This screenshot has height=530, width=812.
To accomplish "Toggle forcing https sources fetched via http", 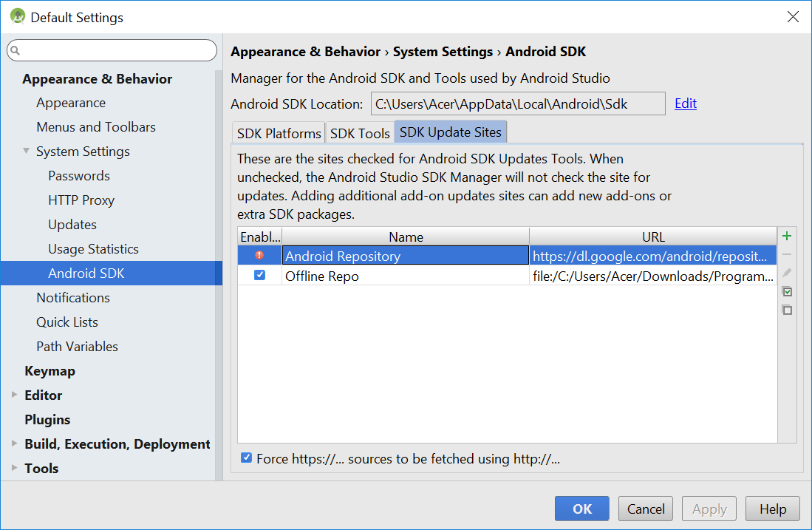I will pos(247,457).
